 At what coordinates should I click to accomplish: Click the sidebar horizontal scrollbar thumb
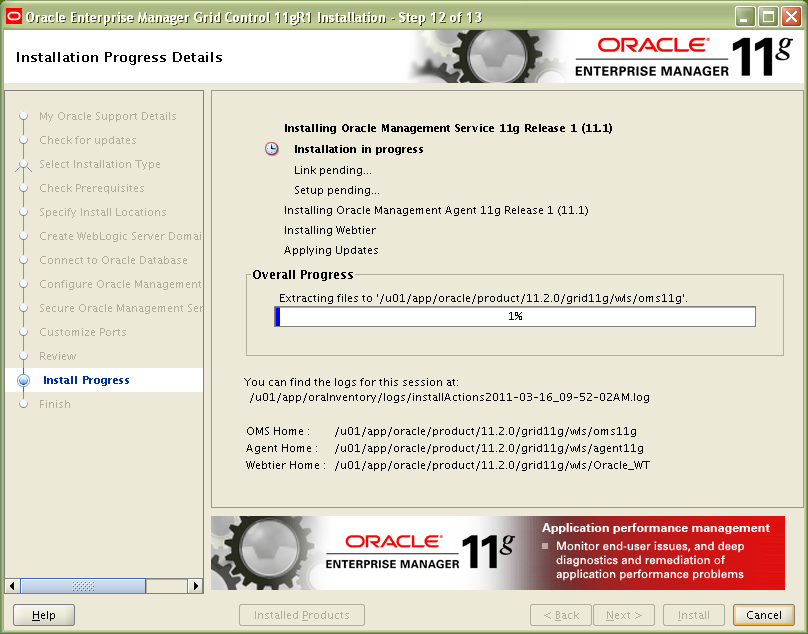[83, 586]
